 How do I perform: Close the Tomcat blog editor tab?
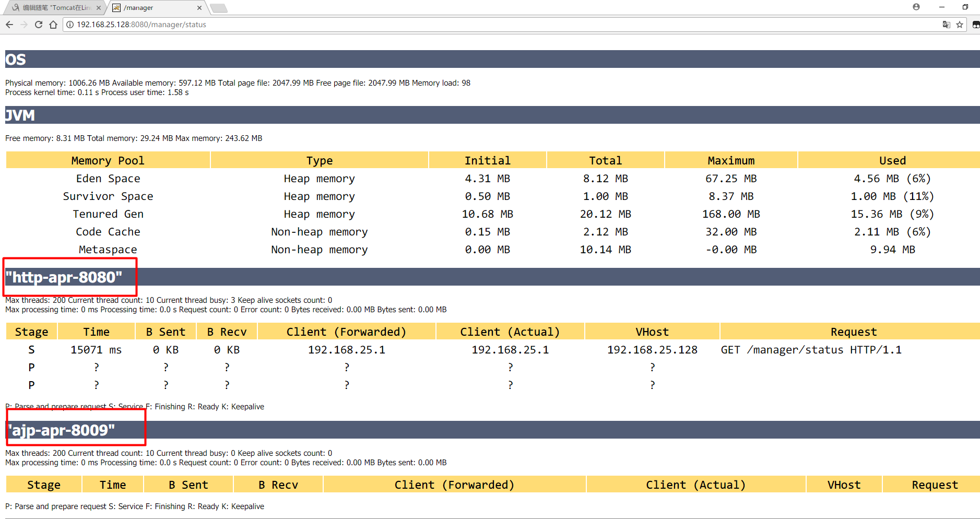[x=98, y=8]
